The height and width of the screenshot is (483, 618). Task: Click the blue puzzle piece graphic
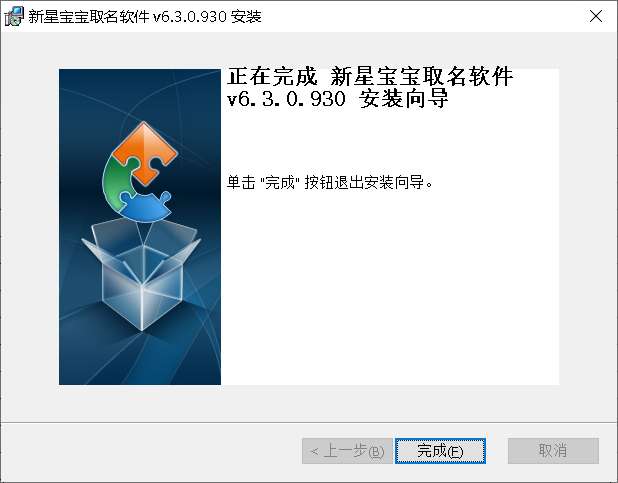145,206
